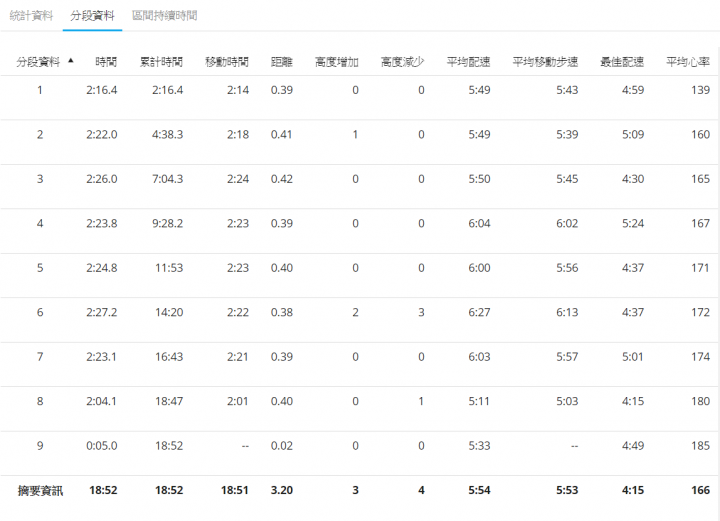
Task: Click the 摘要資訊 summary row label
Action: point(40,491)
